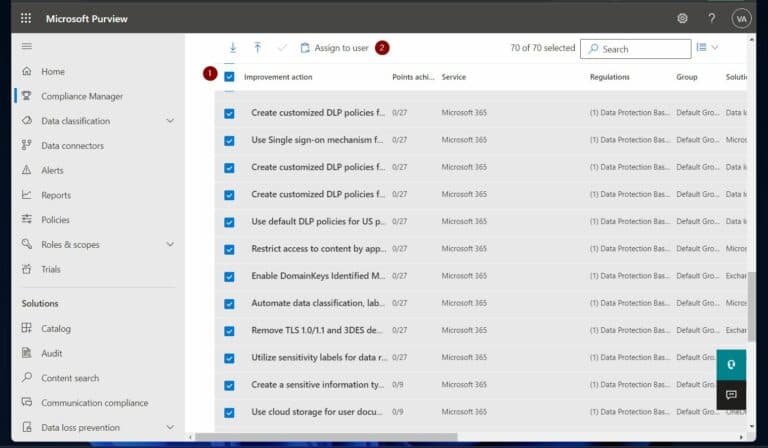This screenshot has height=448, width=768.
Task: Click the Alerts triangle icon
Action: click(x=27, y=170)
